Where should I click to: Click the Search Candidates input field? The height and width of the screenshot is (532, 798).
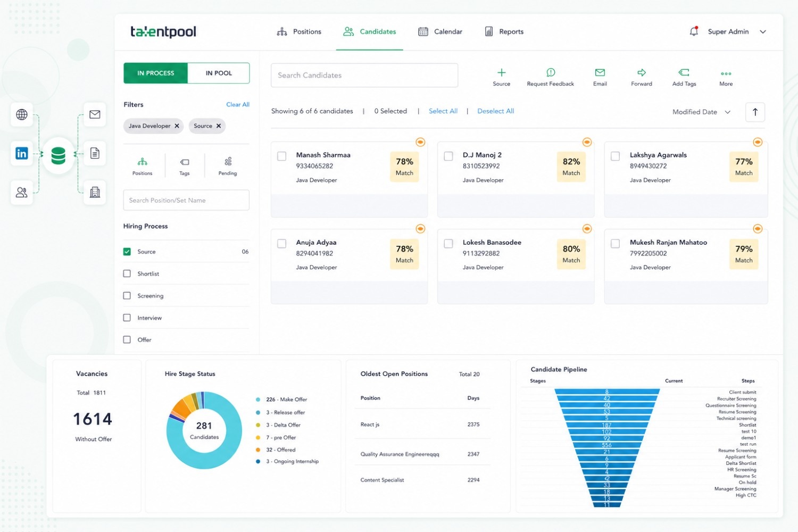364,75
